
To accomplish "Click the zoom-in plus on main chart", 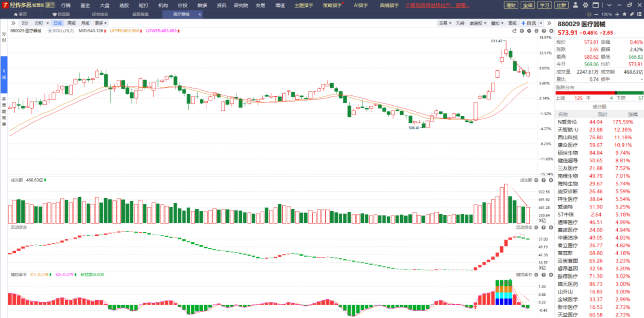I will point(522,31).
